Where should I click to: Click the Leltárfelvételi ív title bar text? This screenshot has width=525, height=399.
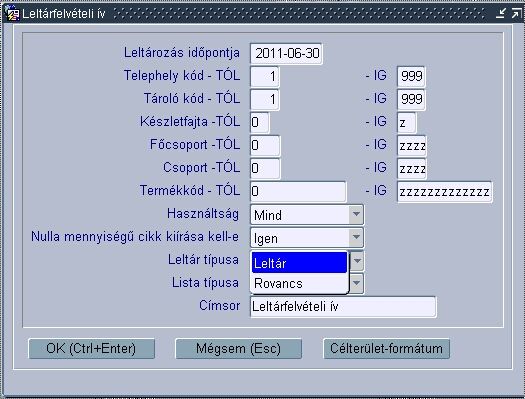(x=64, y=14)
